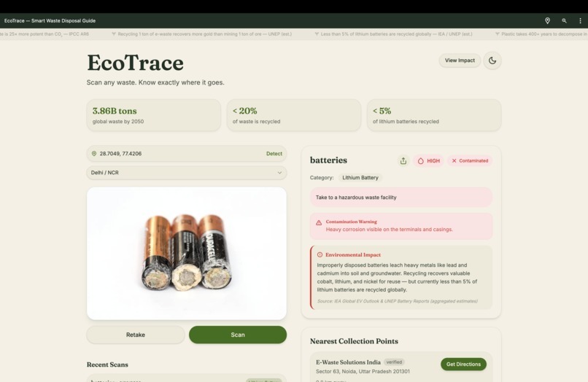Click the green Scan button
The height and width of the screenshot is (382, 588).
[238, 335]
